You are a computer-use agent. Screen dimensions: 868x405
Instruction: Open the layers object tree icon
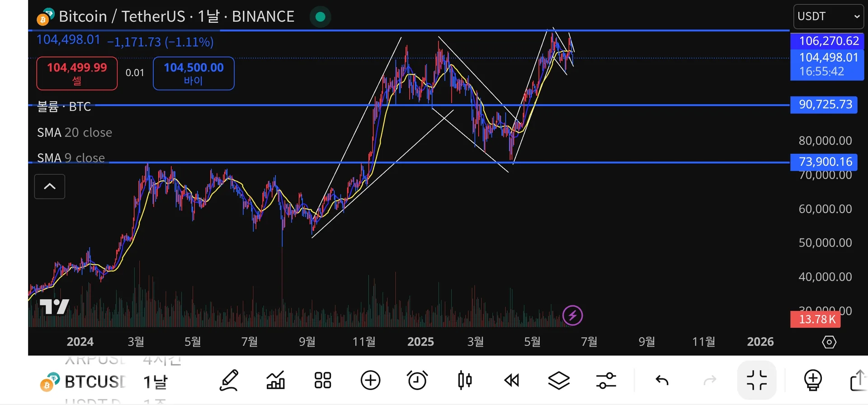coord(559,381)
